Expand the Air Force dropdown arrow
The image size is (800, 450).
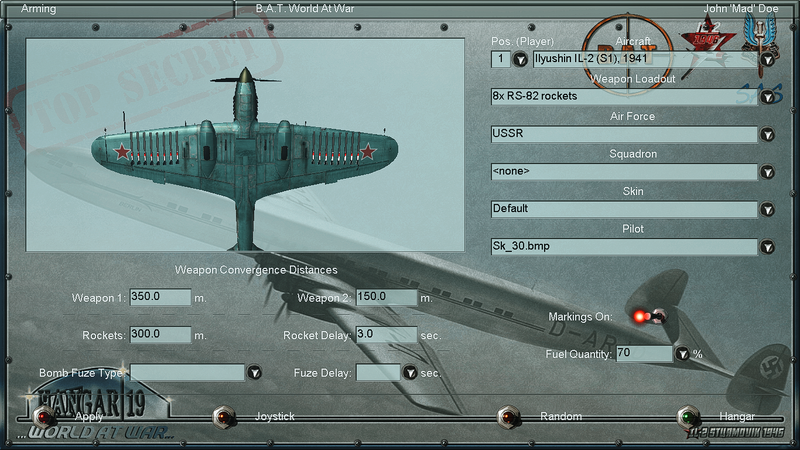point(767,135)
